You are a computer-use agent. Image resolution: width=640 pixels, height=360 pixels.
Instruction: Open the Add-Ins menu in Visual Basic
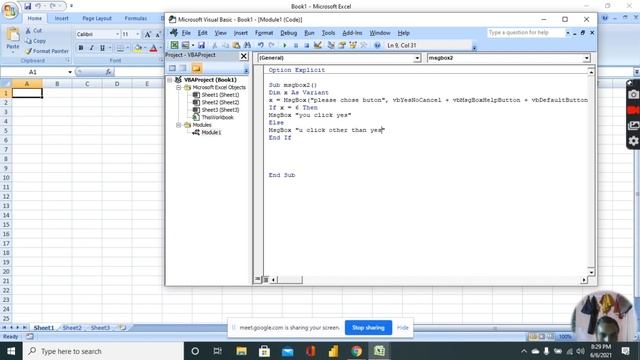(352, 33)
